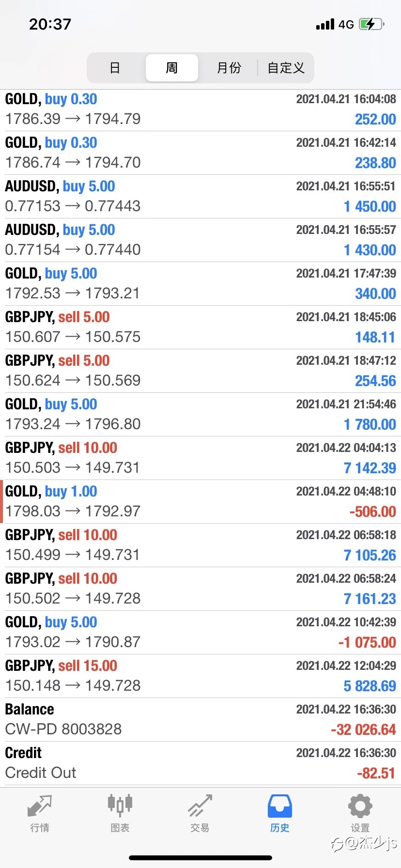Select GBPJPY trade with 7 142.39 profit

[200, 458]
